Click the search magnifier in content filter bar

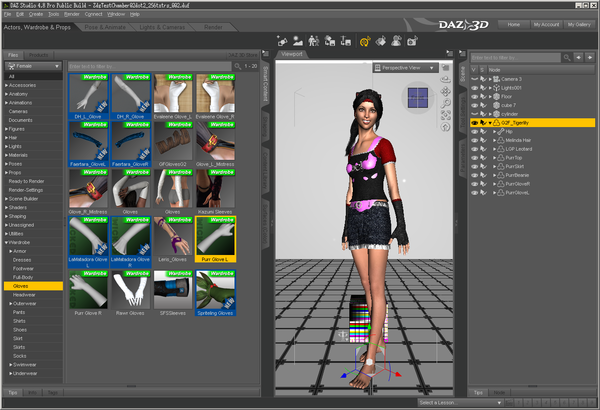click(238, 66)
